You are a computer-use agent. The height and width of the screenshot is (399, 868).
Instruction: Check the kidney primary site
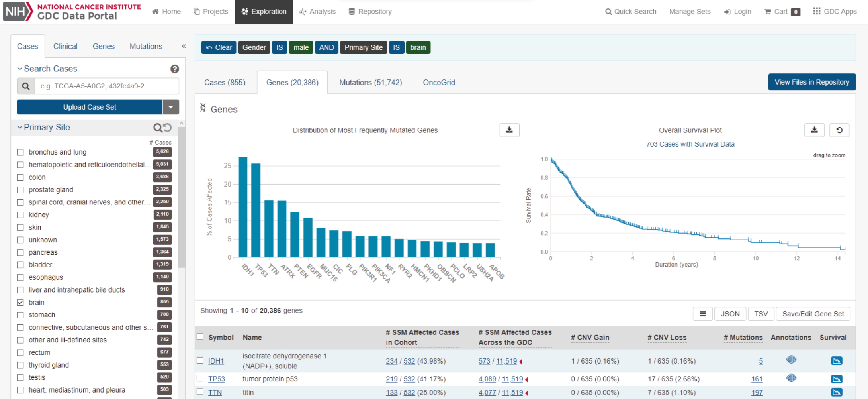point(20,215)
